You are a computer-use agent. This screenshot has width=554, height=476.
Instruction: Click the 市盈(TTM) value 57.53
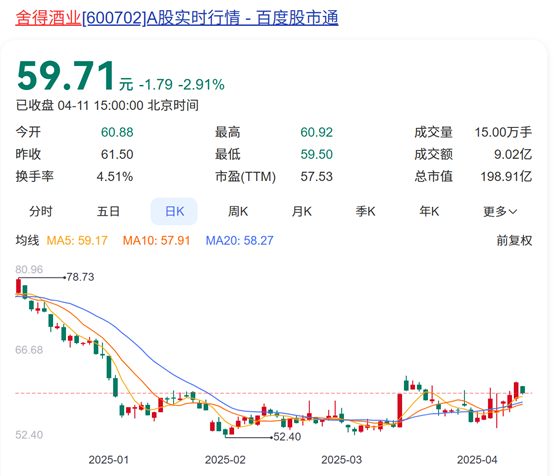coord(317,177)
